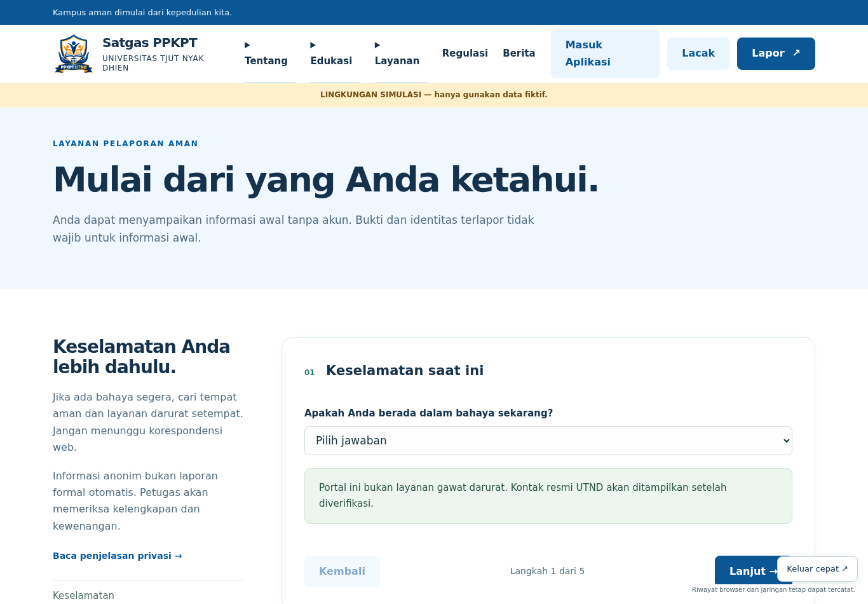
Task: Click the Satgas PPKPT shield logo
Action: tap(74, 53)
